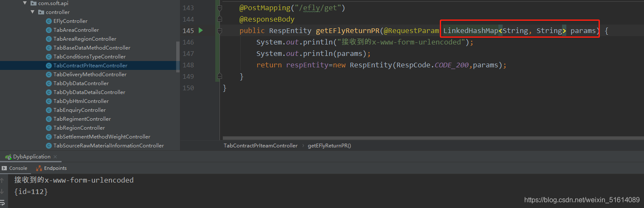644x208 pixels.
Task: Click the class icon beside EFlyController
Action: (x=49, y=21)
